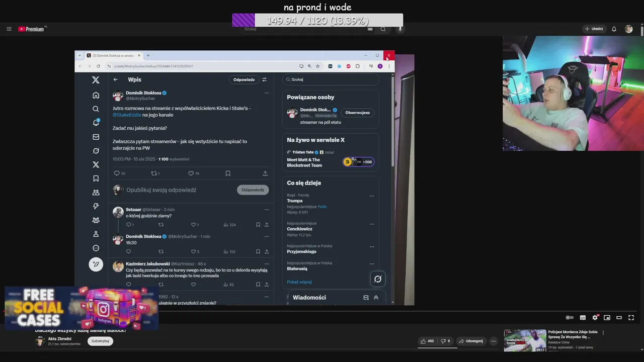Image resolution: width=644 pixels, height=362 pixels.
Task: Open the X sidebar Explore search icon
Action: pos(96,109)
